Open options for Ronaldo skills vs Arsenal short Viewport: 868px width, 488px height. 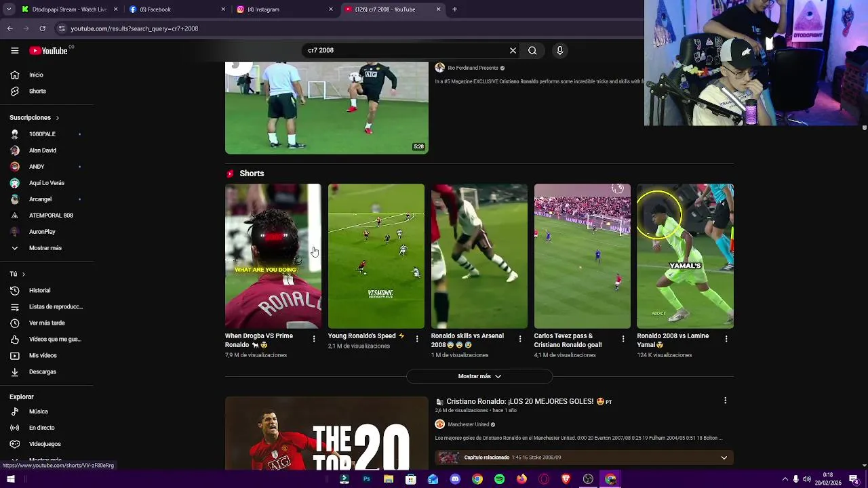click(x=520, y=339)
